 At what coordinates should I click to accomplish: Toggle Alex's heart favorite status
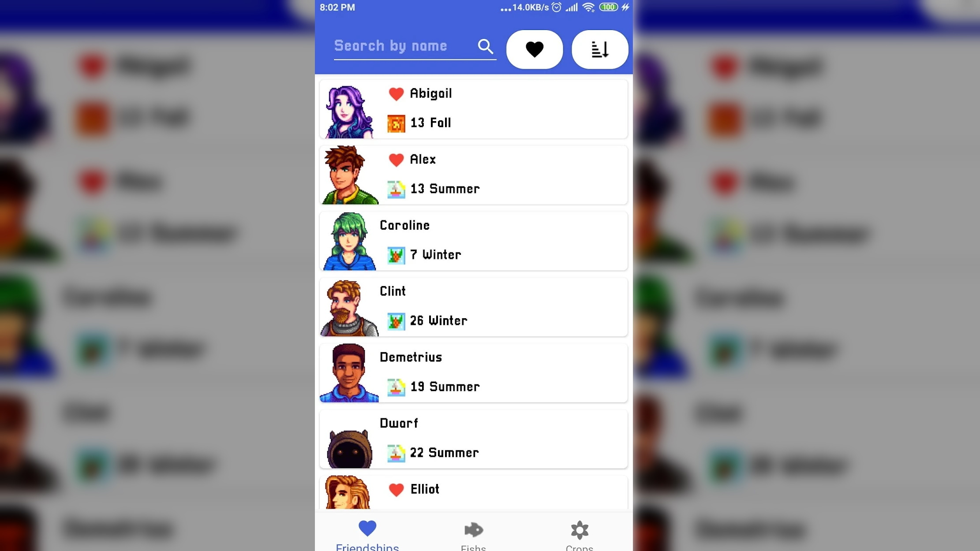(x=395, y=160)
